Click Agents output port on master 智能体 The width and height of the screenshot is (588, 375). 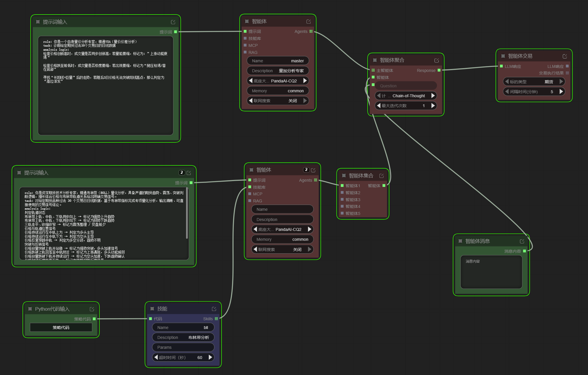click(311, 31)
